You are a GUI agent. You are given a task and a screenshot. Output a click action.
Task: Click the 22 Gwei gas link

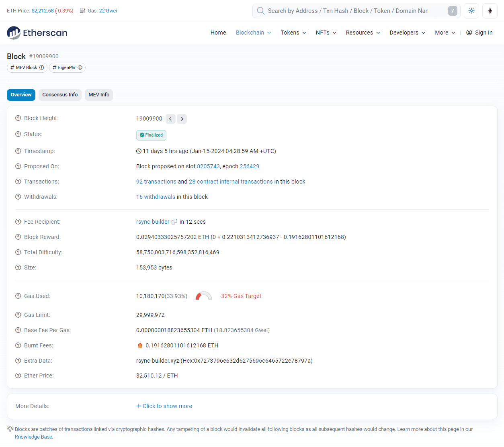[108, 11]
